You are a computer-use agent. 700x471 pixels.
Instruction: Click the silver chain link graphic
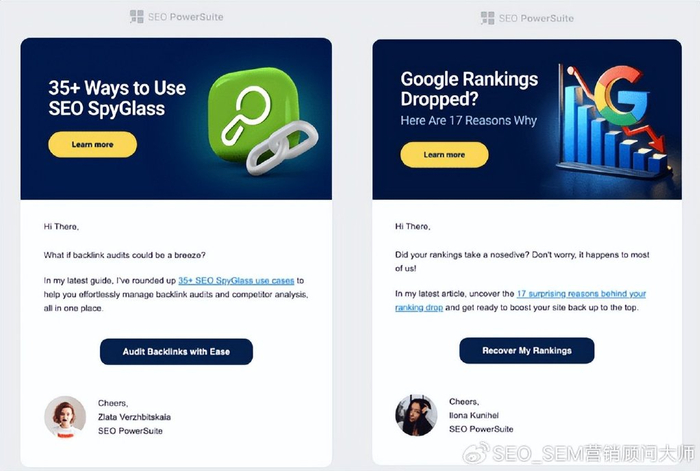coord(282,147)
